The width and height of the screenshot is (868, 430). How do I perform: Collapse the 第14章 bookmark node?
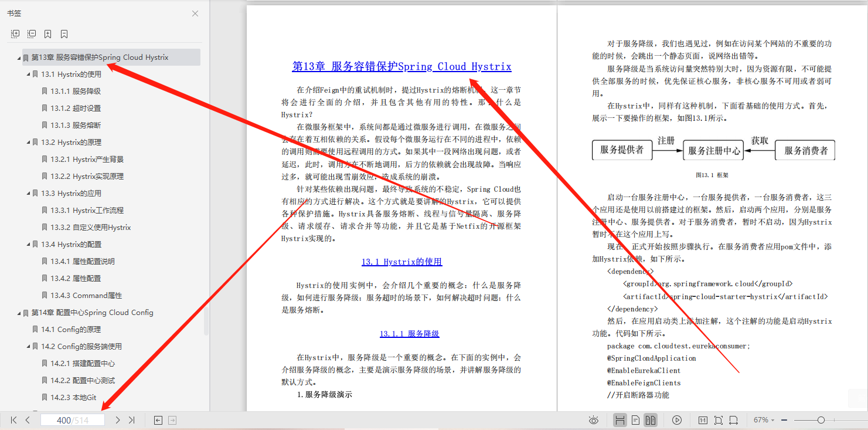coord(19,313)
